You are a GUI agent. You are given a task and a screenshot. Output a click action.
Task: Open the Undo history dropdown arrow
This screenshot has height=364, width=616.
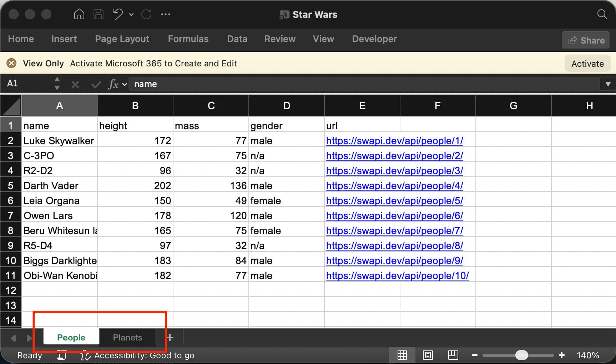pos(131,15)
